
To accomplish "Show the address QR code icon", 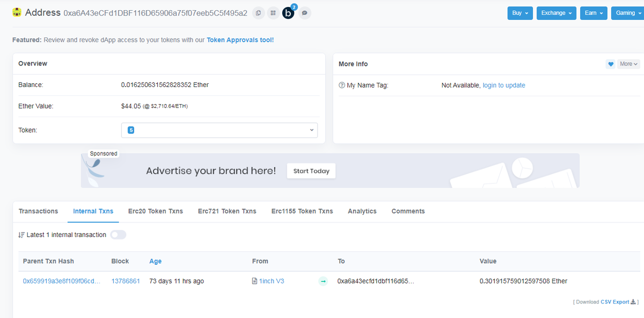I will [x=273, y=13].
